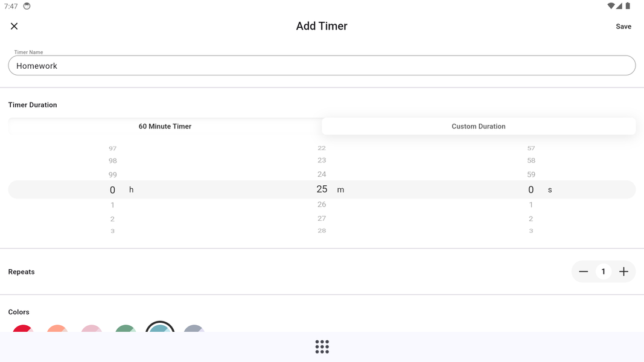644x362 pixels.
Task: Tap the current minutes value 25
Action: [x=322, y=189]
